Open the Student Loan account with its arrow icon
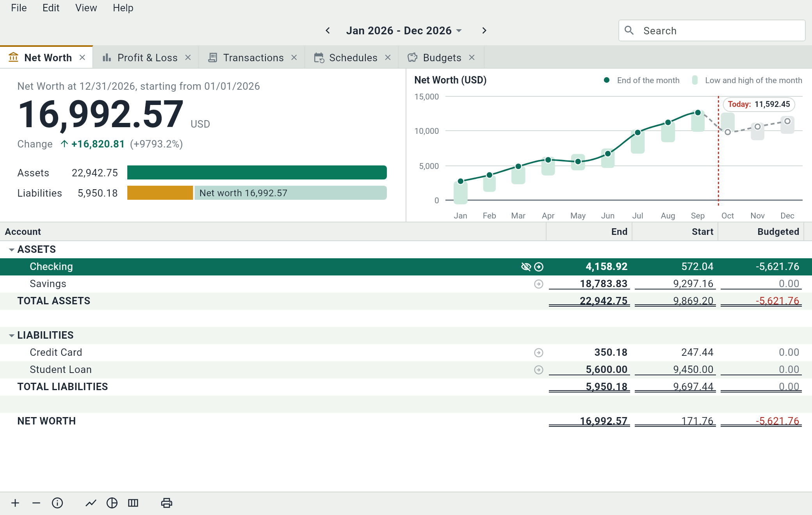The height and width of the screenshot is (515, 812). (x=539, y=370)
